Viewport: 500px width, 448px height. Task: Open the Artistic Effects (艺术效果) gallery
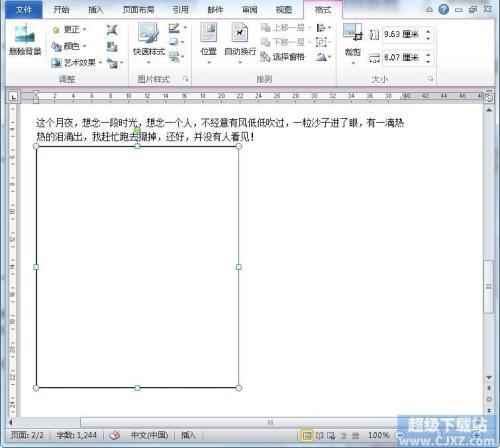point(76,62)
